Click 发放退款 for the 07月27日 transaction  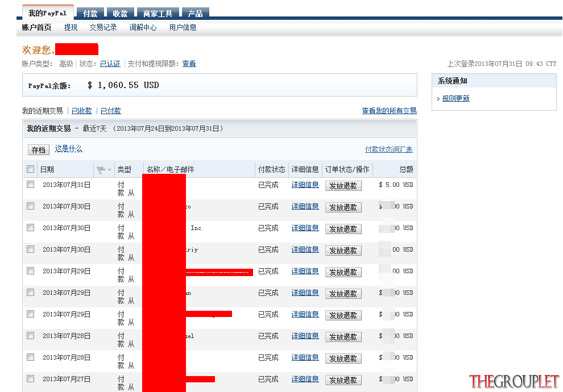pyautogui.click(x=343, y=380)
